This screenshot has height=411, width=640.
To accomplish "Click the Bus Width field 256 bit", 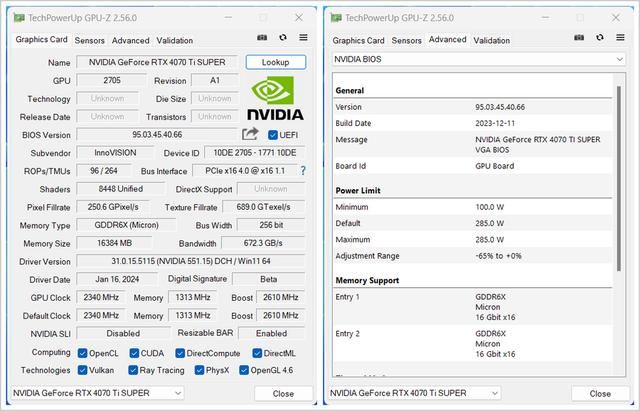I will pyautogui.click(x=271, y=225).
